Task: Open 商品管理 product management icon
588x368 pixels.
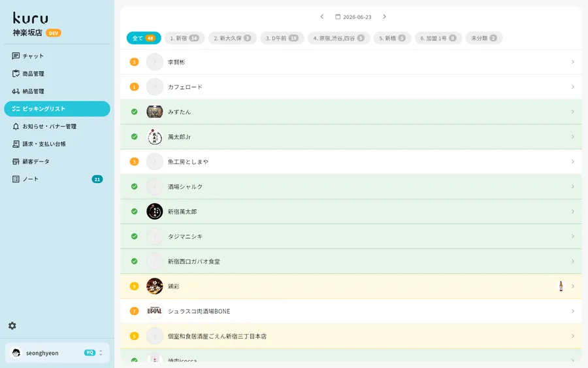Action: tap(16, 73)
